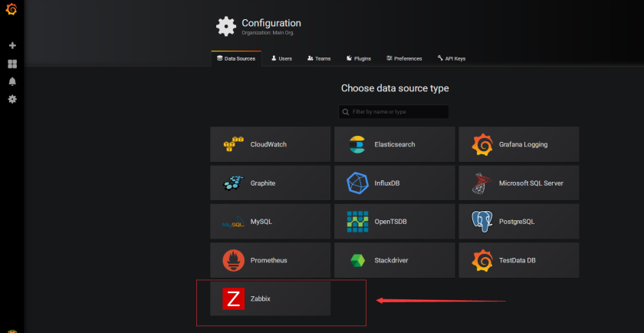This screenshot has height=333, width=644.
Task: Click the Choose data source type heading
Action: click(395, 88)
